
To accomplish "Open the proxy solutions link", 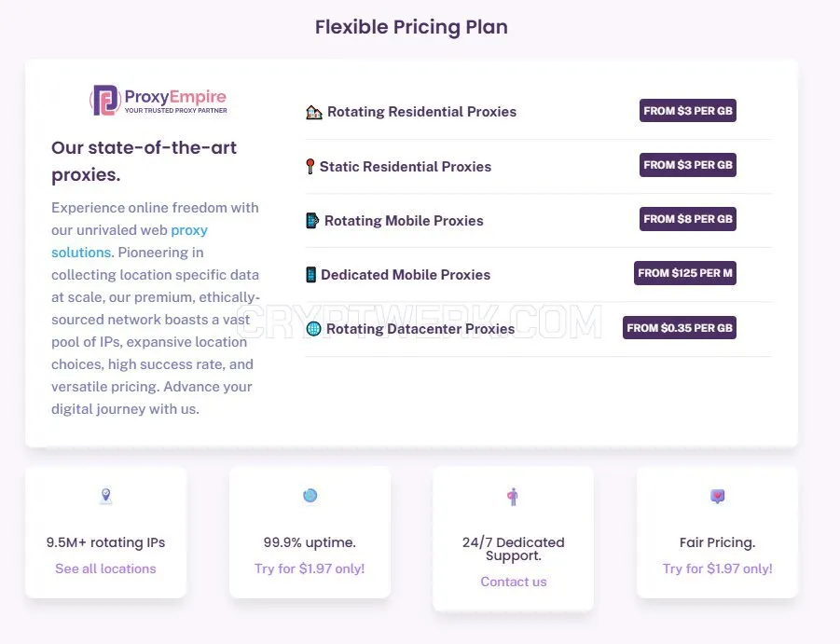I will point(130,240).
